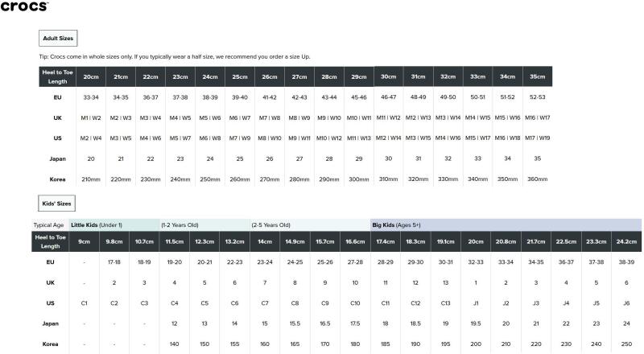The width and height of the screenshot is (644, 354).
Task: Select the Korea size 300mm cell
Action: point(359,179)
